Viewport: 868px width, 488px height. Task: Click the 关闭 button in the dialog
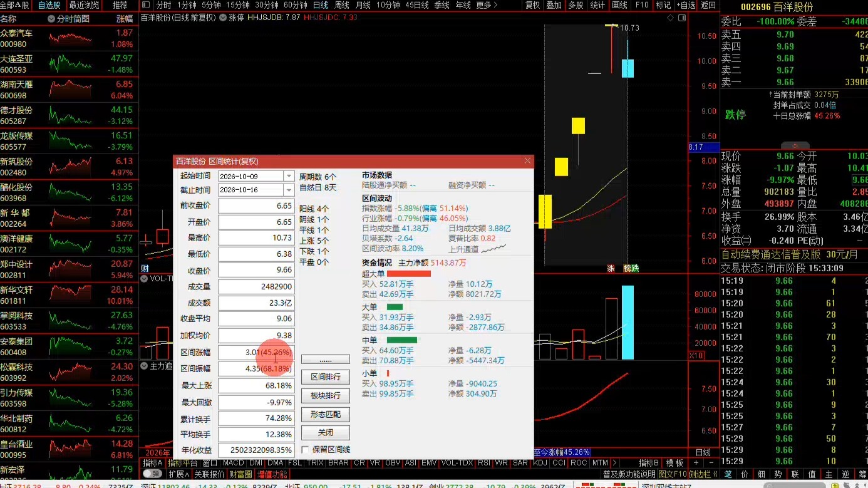pos(326,433)
